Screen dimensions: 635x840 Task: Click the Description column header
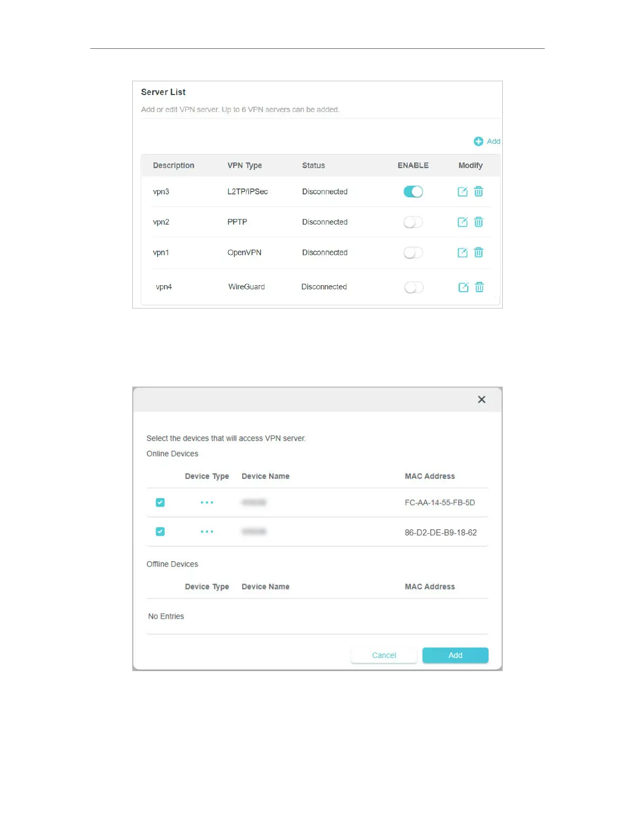174,166
